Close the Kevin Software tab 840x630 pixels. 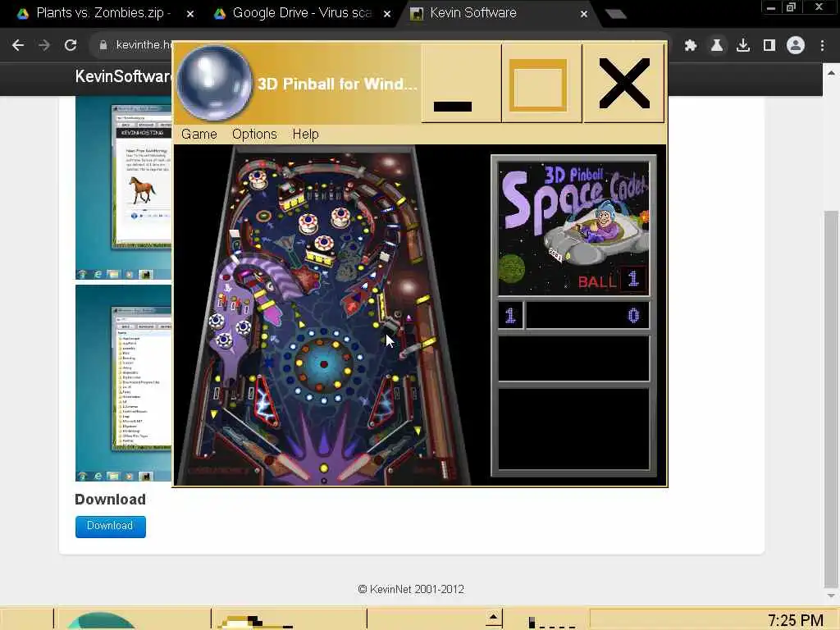584,15
